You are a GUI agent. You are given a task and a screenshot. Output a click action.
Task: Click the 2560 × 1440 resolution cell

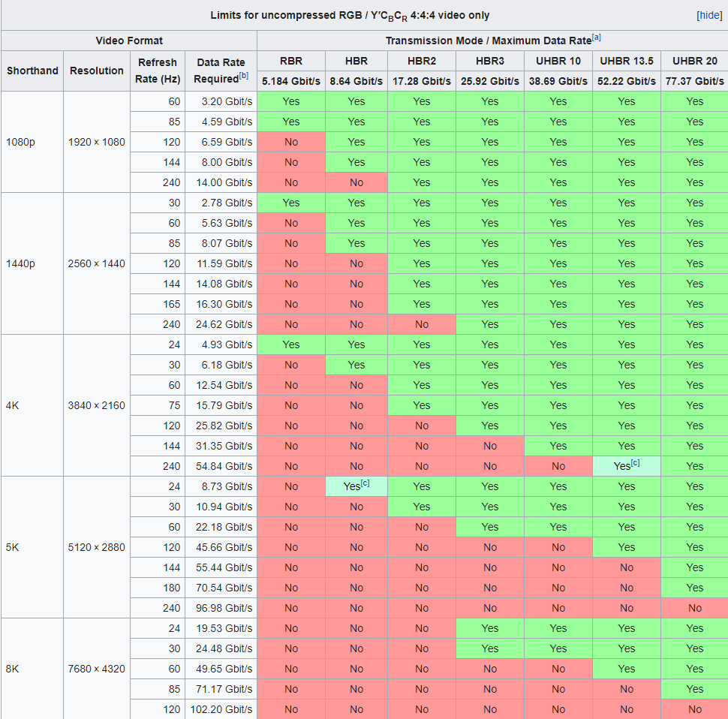[97, 263]
